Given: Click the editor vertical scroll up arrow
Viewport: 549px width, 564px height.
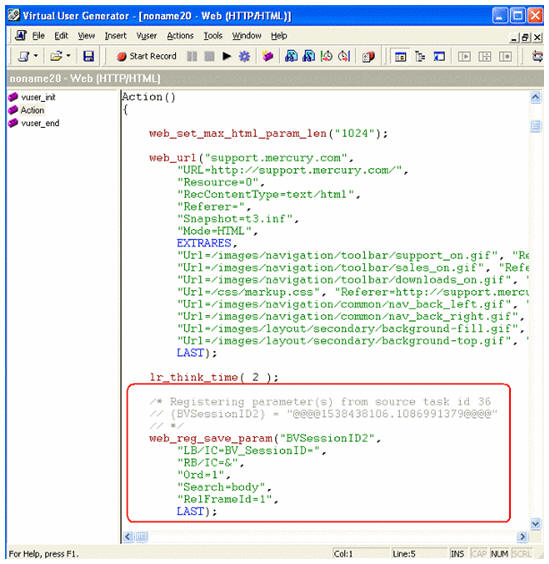Looking at the screenshot, I should pos(536,97).
